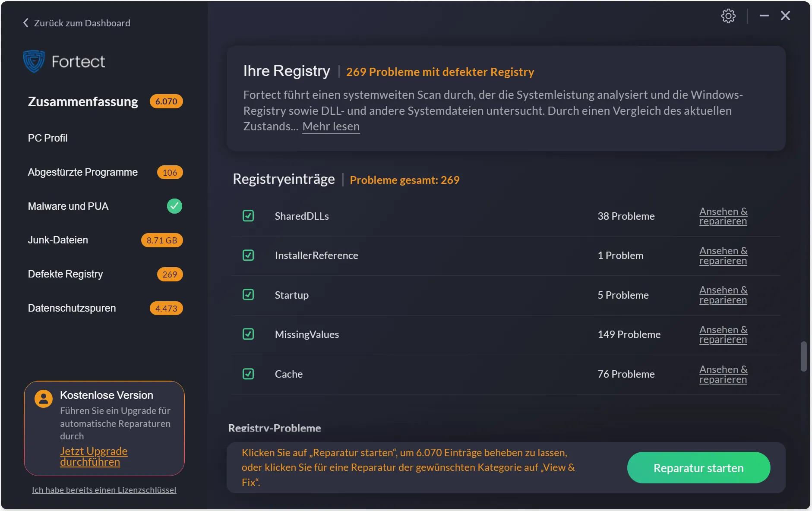Viewport: 812px width, 511px height.
Task: Click the 106 crashed programs badge
Action: [170, 173]
